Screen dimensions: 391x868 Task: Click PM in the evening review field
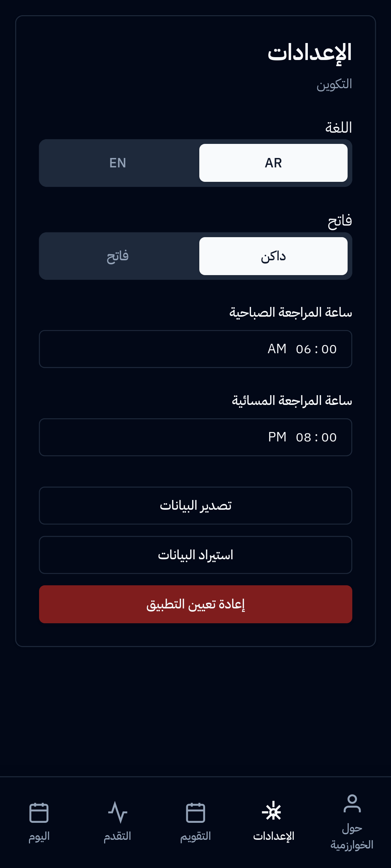click(x=277, y=437)
